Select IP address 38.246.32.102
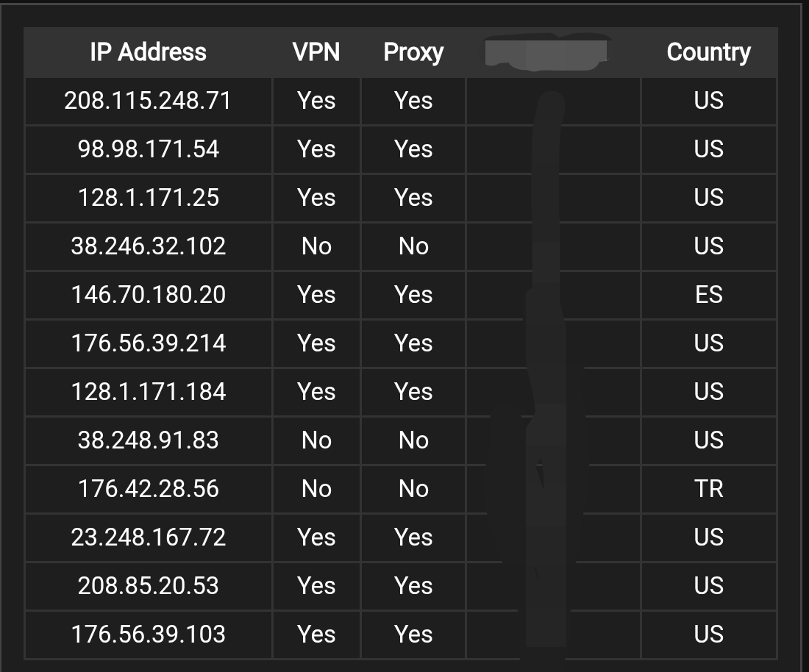The image size is (809, 672). (148, 246)
